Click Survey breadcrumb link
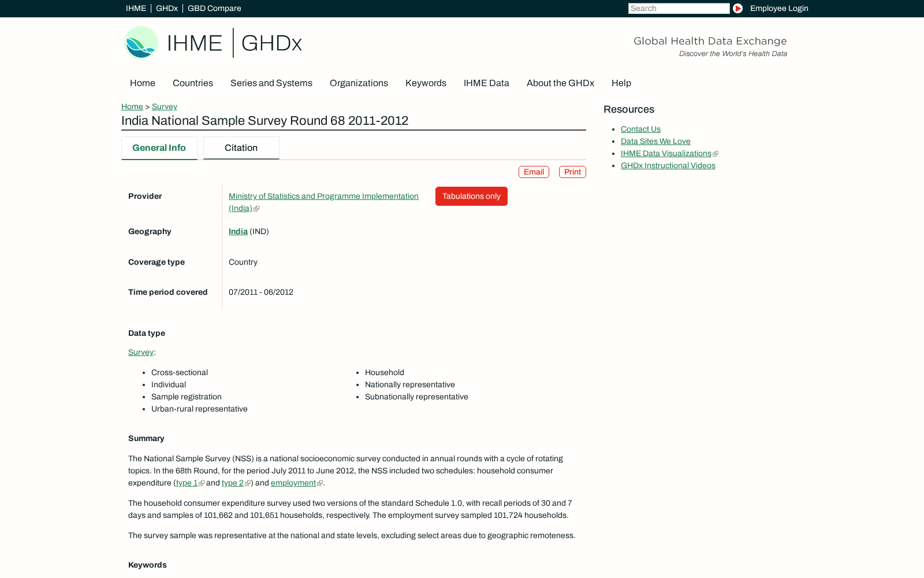 pyautogui.click(x=165, y=106)
